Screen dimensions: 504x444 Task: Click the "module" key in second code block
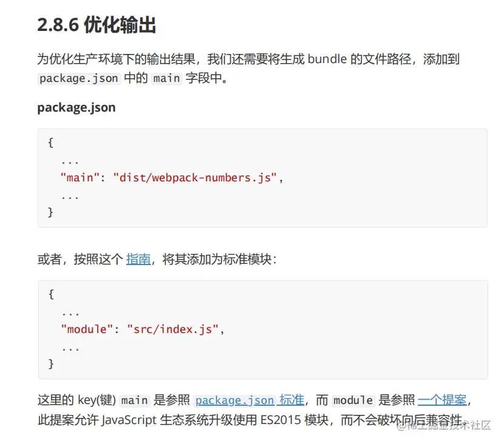87,329
